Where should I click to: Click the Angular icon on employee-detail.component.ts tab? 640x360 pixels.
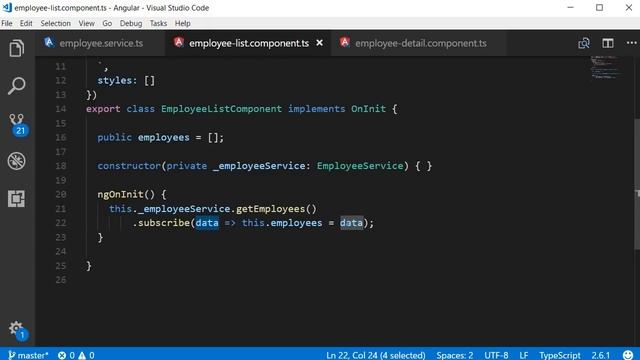click(344, 42)
